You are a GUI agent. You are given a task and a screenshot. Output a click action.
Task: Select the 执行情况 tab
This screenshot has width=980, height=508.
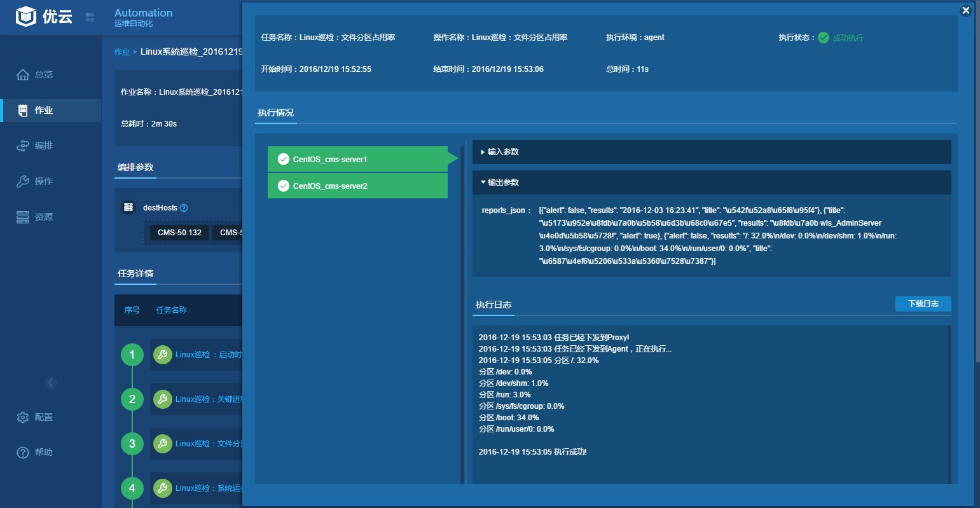click(275, 113)
